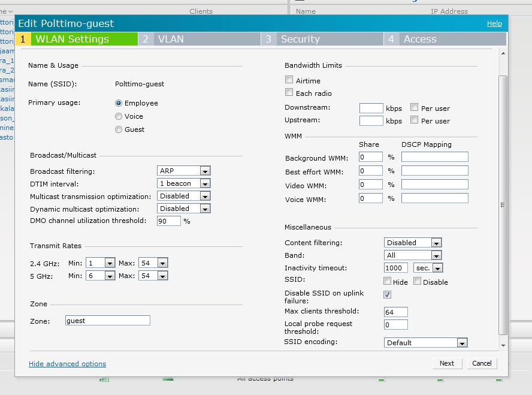The width and height of the screenshot is (532, 395).
Task: Tick Per user for Downstream
Action: coord(414,107)
